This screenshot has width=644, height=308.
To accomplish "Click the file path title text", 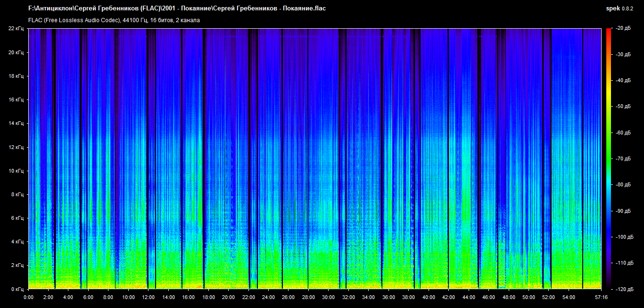I will pyautogui.click(x=177, y=8).
